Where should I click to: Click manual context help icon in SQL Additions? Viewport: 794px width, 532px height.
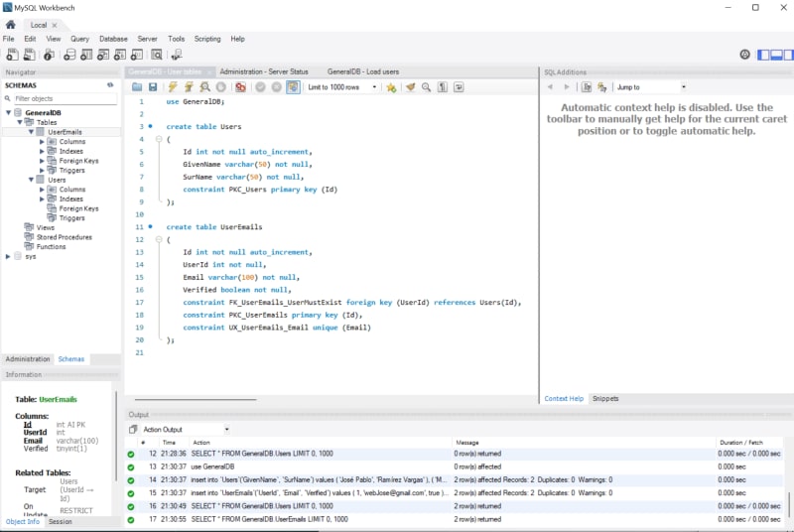tap(587, 87)
